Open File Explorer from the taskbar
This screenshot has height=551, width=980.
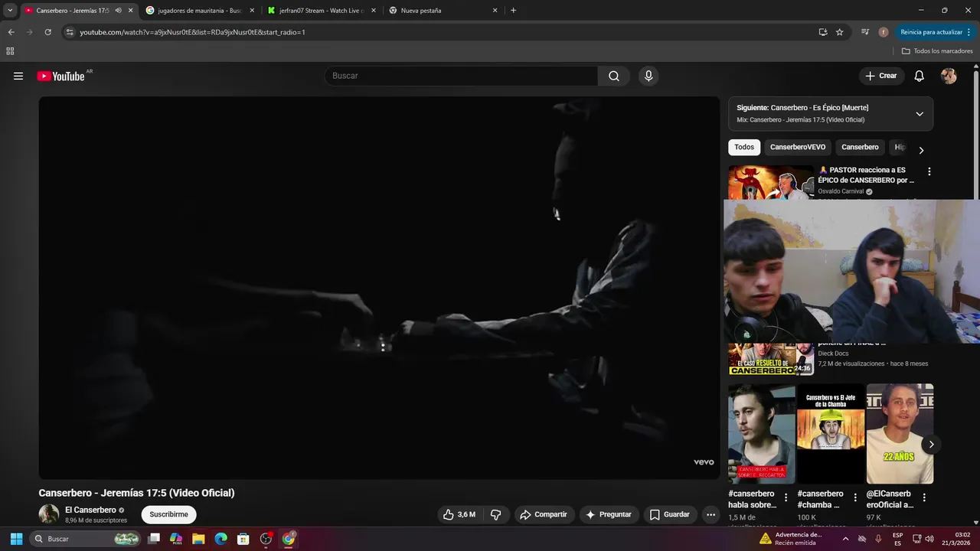coord(198,539)
